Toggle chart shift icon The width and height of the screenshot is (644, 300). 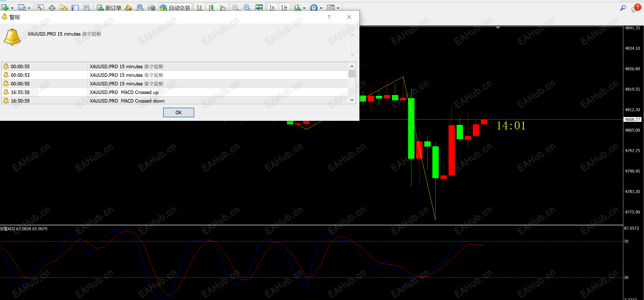point(284,8)
